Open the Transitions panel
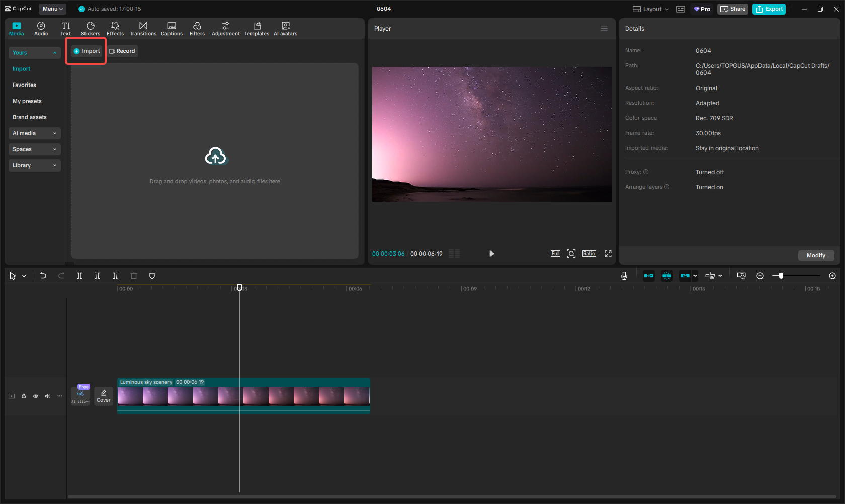Screen dimensions: 845x504 (x=143, y=28)
